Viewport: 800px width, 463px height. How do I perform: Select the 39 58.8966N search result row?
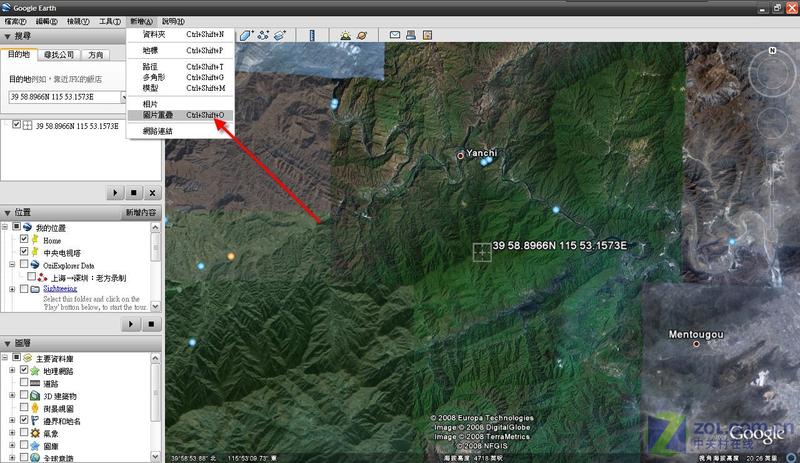(x=77, y=126)
